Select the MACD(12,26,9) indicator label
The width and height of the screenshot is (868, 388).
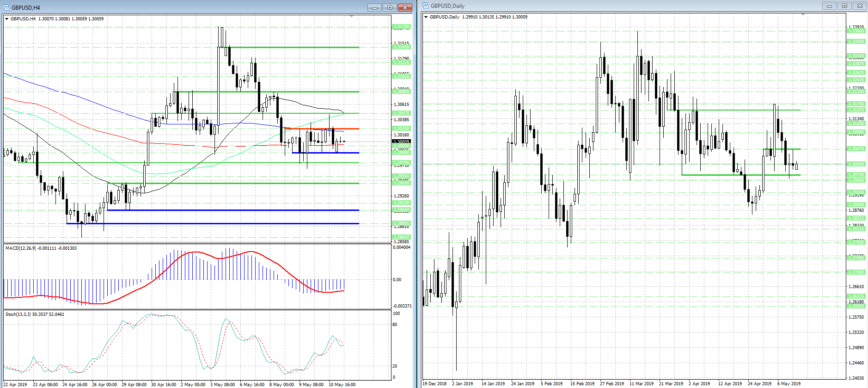coord(41,248)
